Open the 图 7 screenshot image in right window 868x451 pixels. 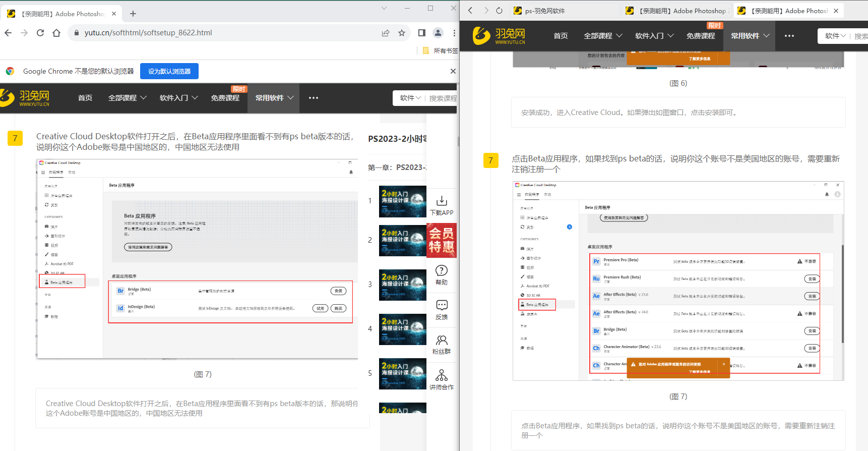pos(678,281)
